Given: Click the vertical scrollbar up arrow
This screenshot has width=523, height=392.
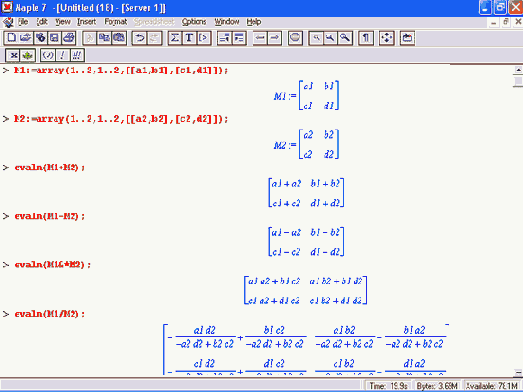Looking at the screenshot, I should pyautogui.click(x=518, y=70).
